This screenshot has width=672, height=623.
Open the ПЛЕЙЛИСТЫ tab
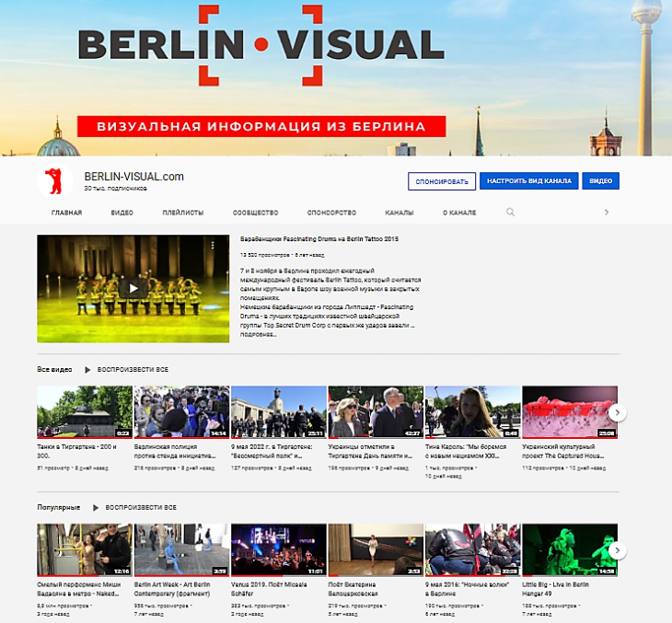pos(183,213)
